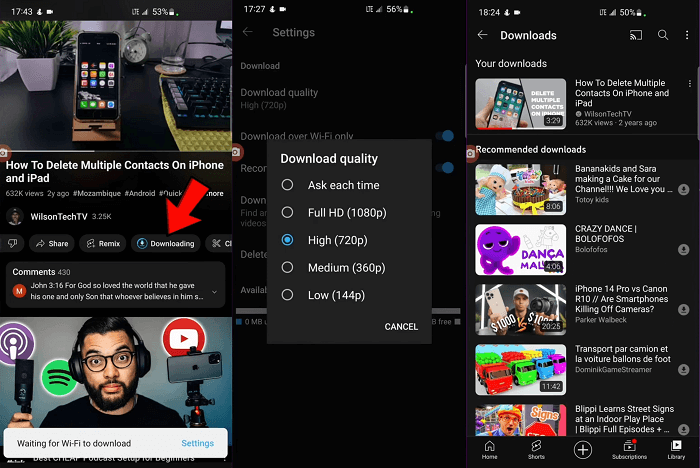Open options for the downloaded Contacts video
The image size is (700, 468).
(690, 84)
